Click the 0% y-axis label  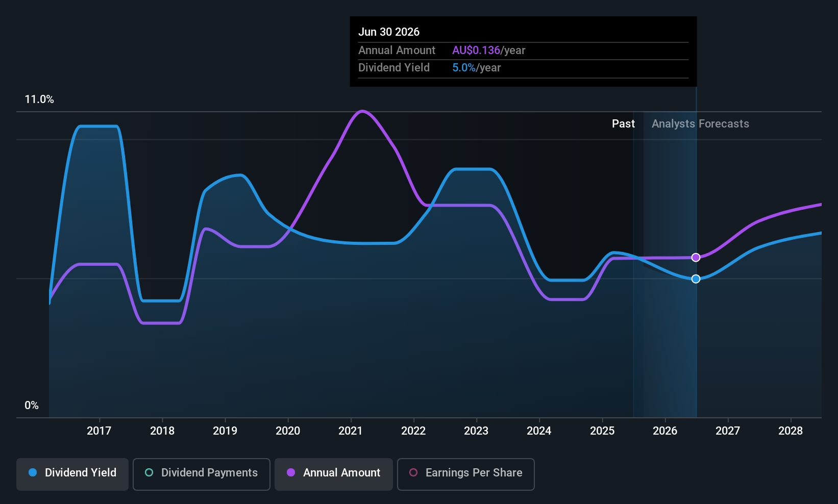(32, 406)
